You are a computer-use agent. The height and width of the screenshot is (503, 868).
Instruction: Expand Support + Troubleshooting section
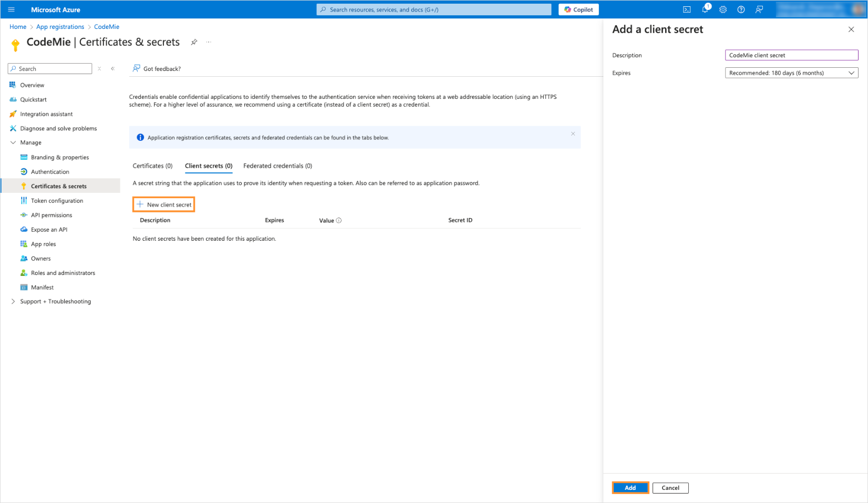coord(13,301)
